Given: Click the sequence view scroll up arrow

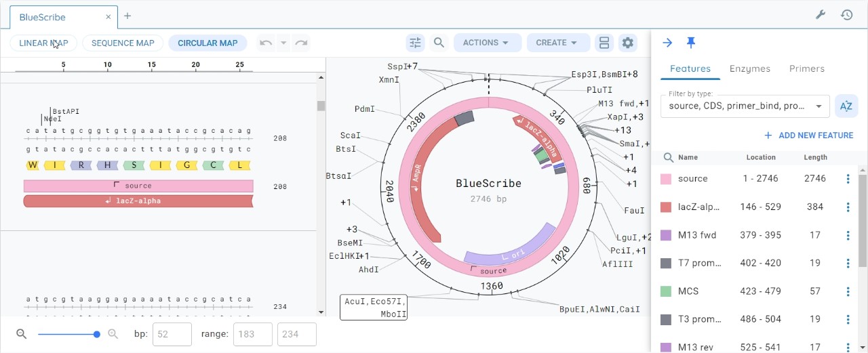Looking at the screenshot, I should (x=321, y=78).
